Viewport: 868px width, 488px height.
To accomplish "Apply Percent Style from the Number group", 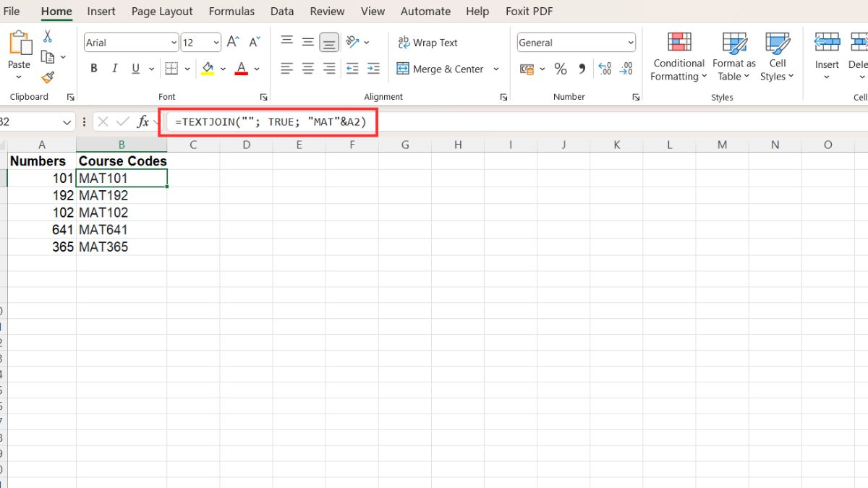I will 559,69.
